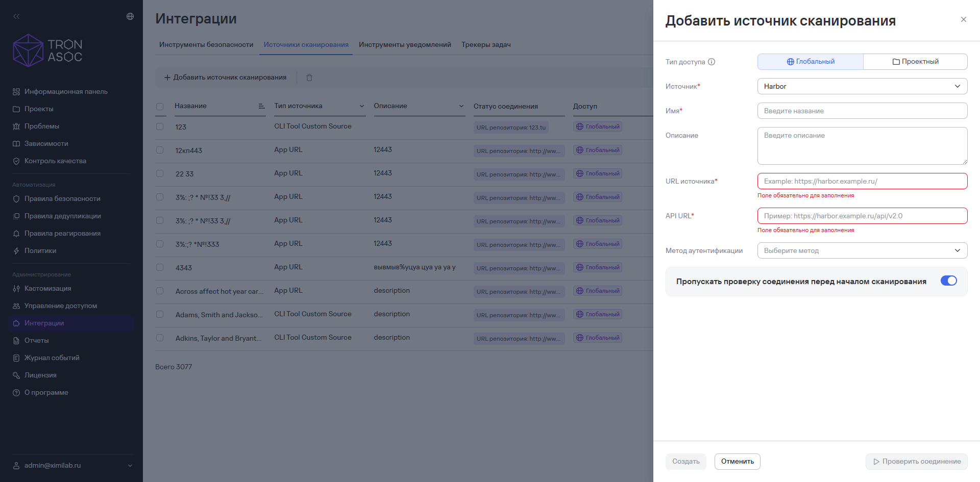Check the checkbox for row 123
Screen dimensions: 980x482
[160, 126]
